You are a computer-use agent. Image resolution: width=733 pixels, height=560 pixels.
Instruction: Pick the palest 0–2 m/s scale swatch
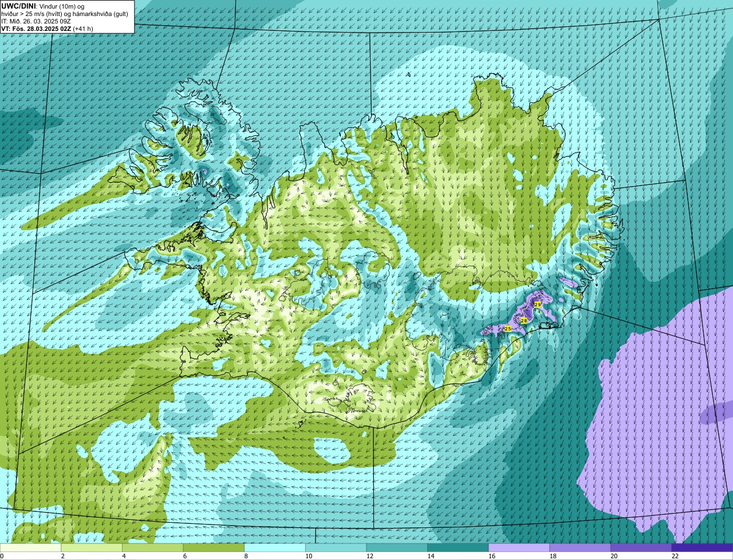click(x=30, y=547)
